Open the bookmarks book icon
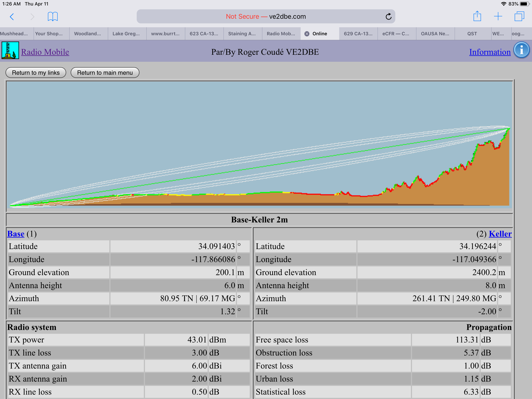 coord(53,17)
